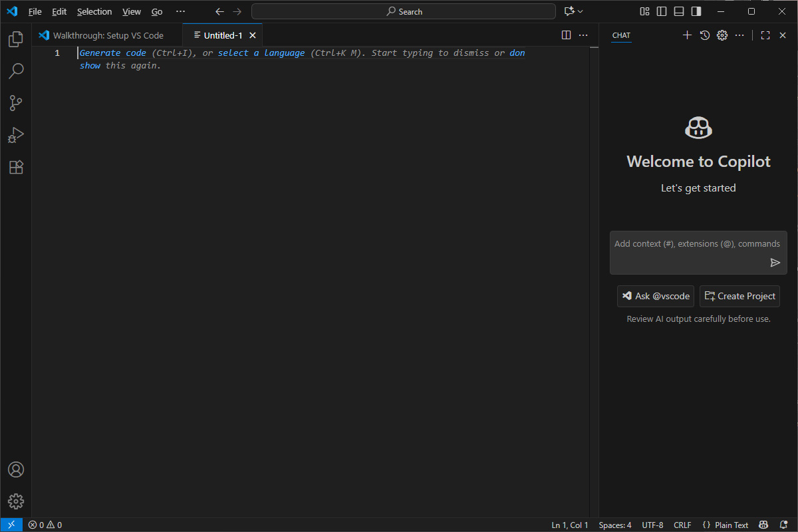The height and width of the screenshot is (532, 798).
Task: Open the Manage gear menu
Action: pyautogui.click(x=16, y=501)
